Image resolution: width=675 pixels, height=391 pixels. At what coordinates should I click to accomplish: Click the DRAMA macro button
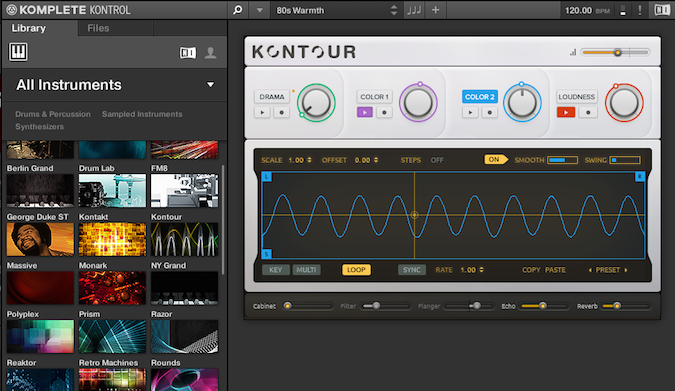click(272, 97)
